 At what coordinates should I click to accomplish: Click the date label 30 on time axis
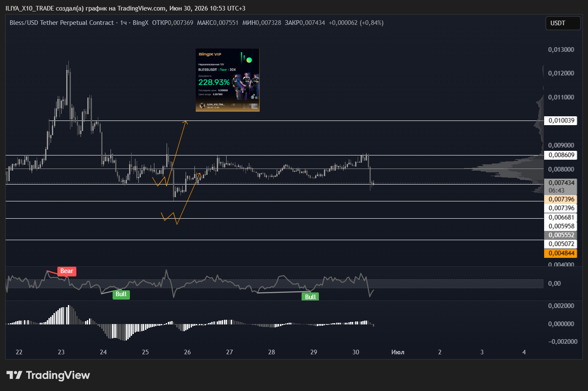(356, 352)
